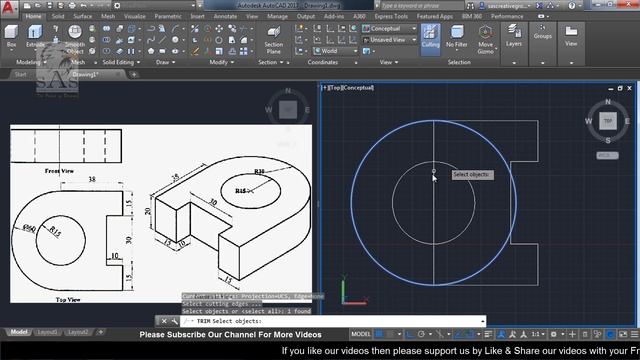This screenshot has height=360, width=640.
Task: Click the Solid Union icon in Solid Editing
Action: pos(107,29)
